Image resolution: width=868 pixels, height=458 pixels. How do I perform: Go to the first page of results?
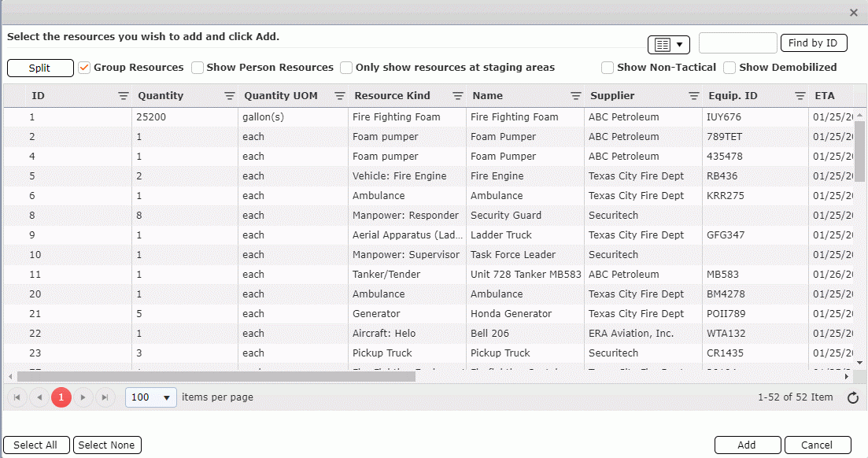(17, 397)
